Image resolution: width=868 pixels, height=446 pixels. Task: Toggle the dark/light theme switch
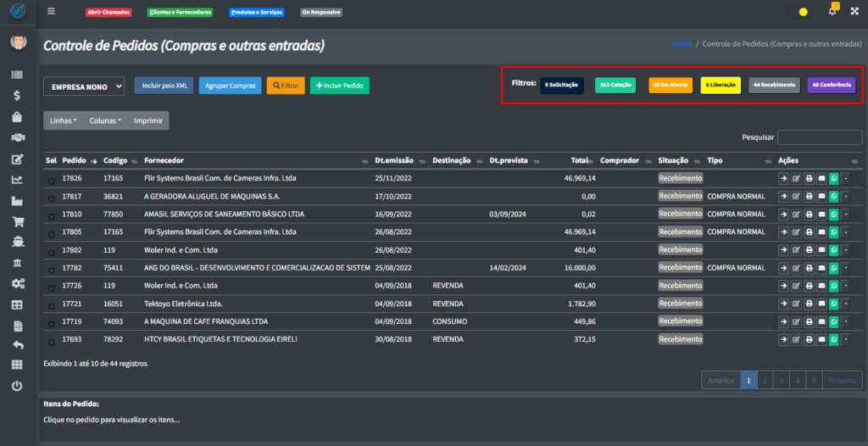click(798, 12)
